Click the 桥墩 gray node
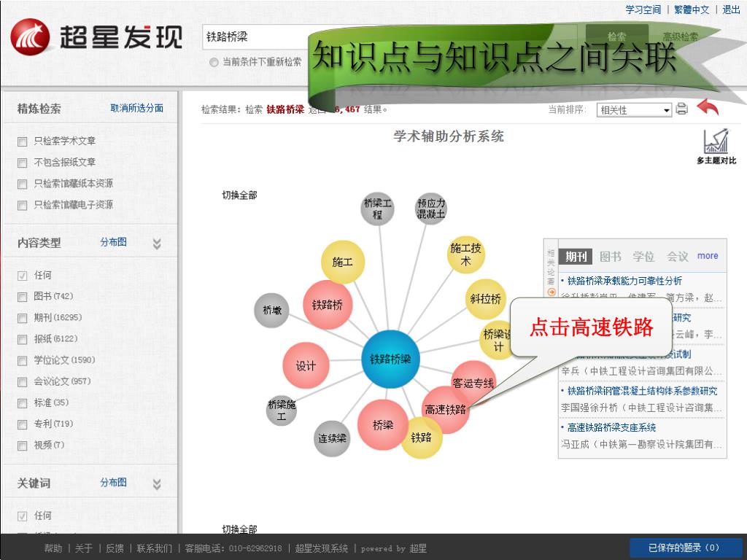747x560 pixels. [x=271, y=311]
